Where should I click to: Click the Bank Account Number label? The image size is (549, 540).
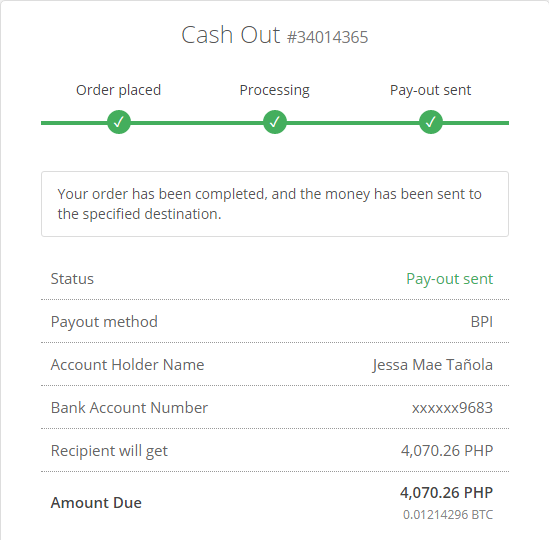[x=129, y=408]
